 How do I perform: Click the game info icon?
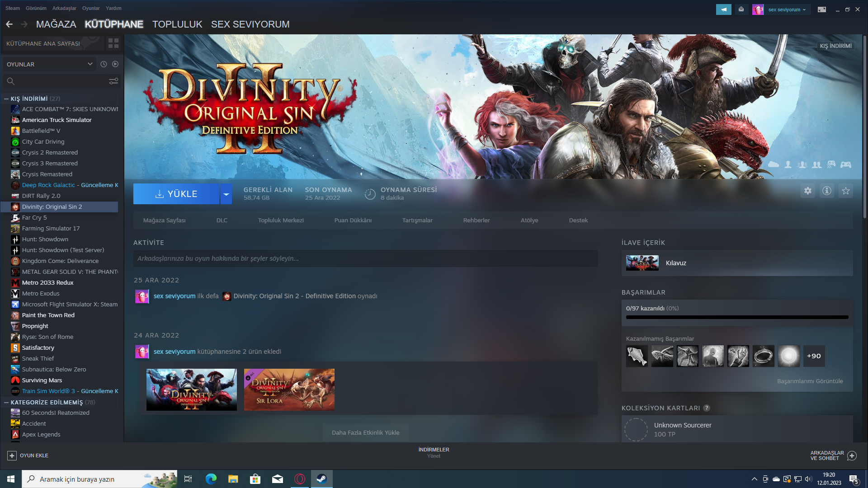pyautogui.click(x=826, y=191)
